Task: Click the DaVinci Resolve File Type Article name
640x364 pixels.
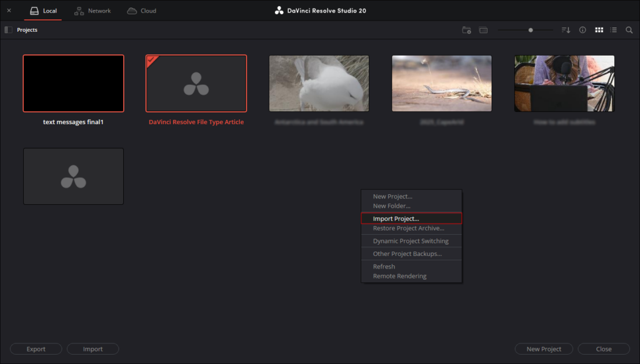Action: [196, 122]
